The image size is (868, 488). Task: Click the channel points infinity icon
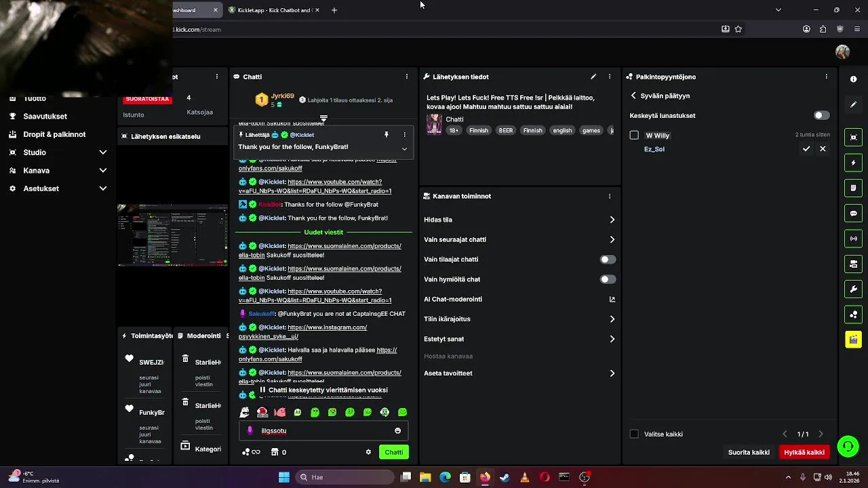[251, 452]
